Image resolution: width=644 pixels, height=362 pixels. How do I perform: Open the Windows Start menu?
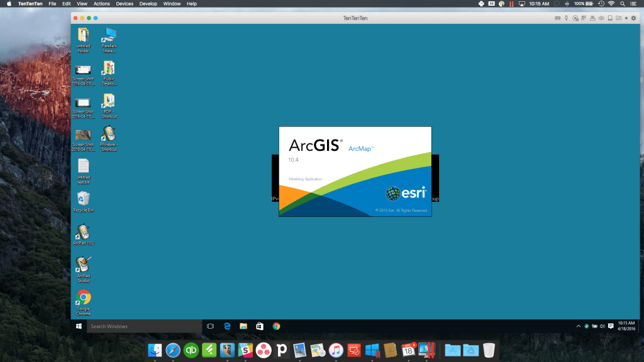coord(79,326)
